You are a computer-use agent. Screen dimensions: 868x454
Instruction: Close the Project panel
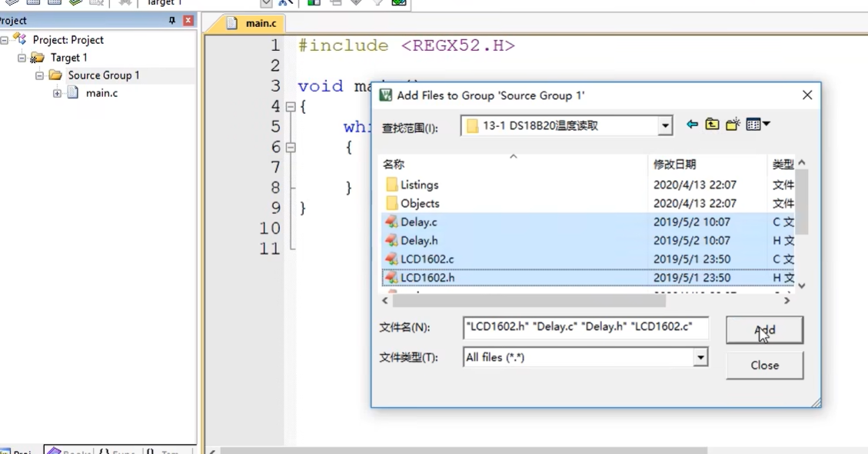[188, 21]
